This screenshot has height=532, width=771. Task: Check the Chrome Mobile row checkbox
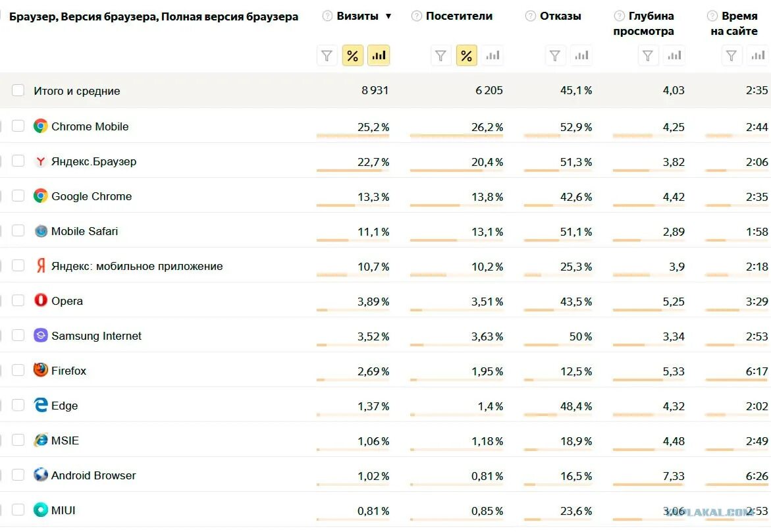(x=18, y=126)
